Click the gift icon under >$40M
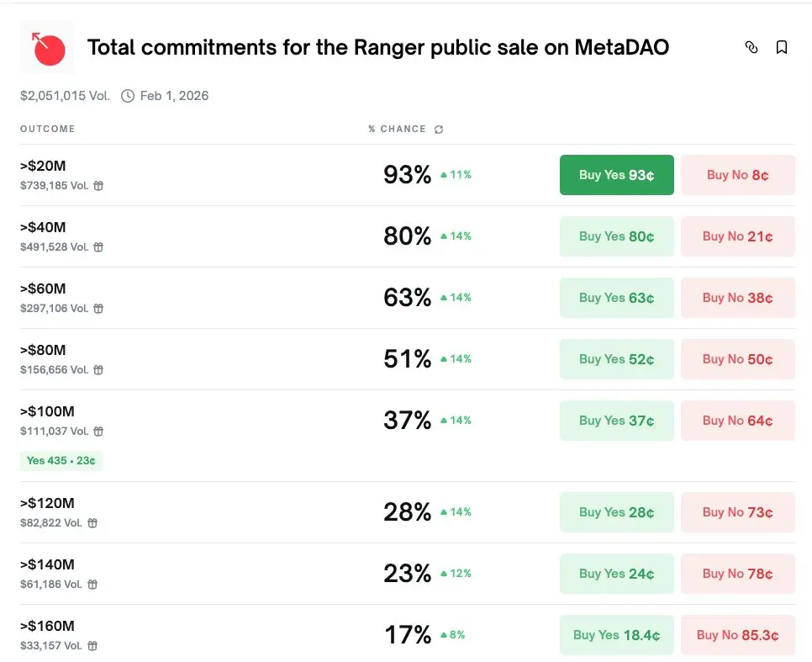The image size is (812, 662). [98, 247]
